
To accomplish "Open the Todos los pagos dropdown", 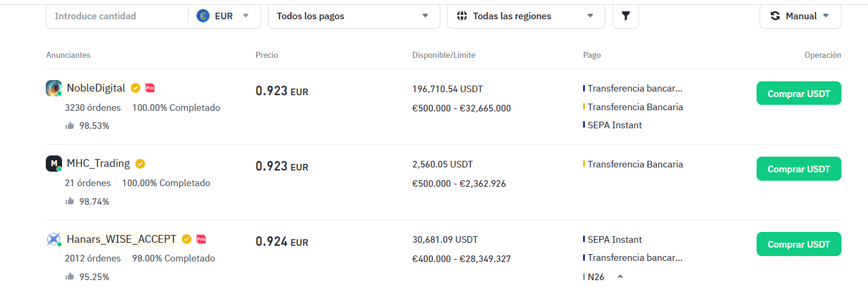I will tap(354, 16).
